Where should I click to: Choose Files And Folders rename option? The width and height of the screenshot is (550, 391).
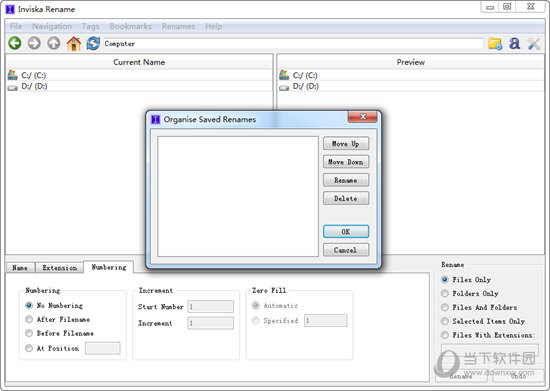(445, 307)
